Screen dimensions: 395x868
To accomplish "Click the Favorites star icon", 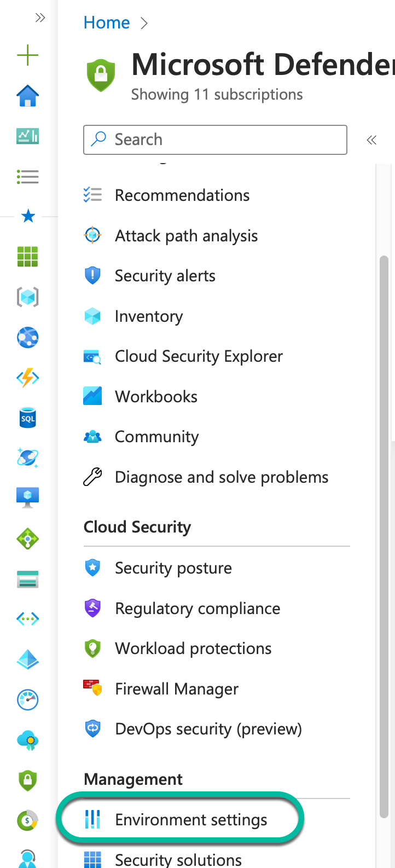I will pos(28,216).
